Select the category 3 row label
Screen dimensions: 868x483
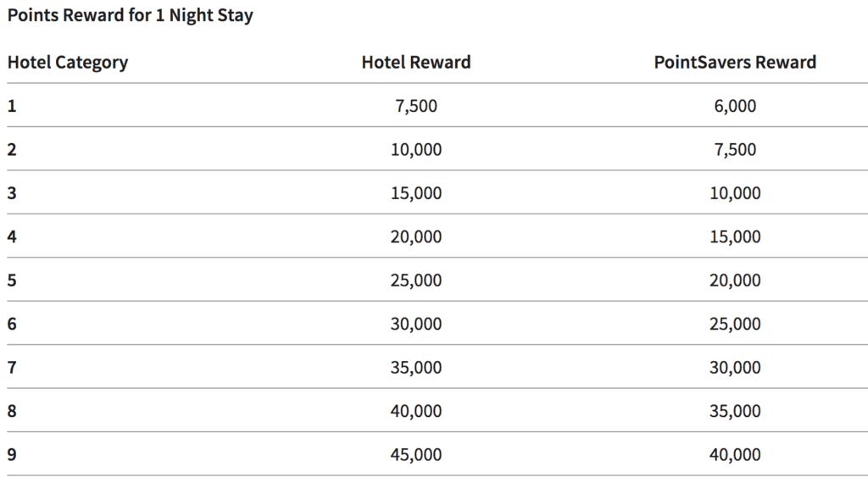[12, 193]
